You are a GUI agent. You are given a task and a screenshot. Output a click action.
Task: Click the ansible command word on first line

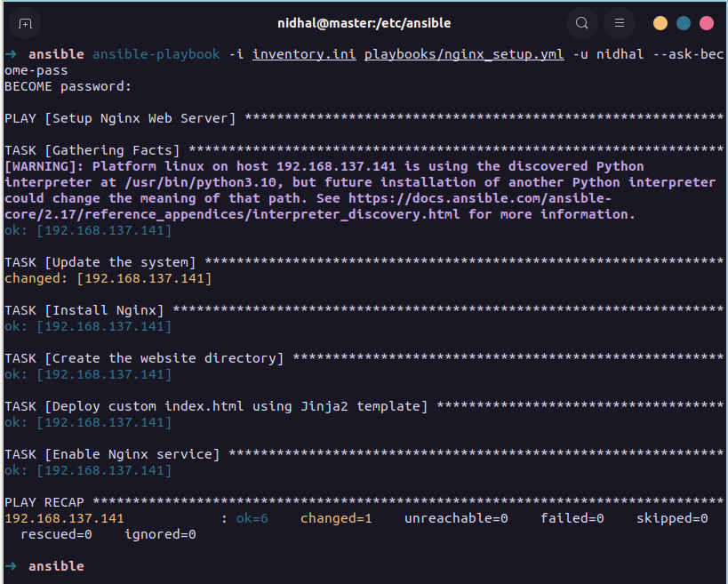click(56, 54)
